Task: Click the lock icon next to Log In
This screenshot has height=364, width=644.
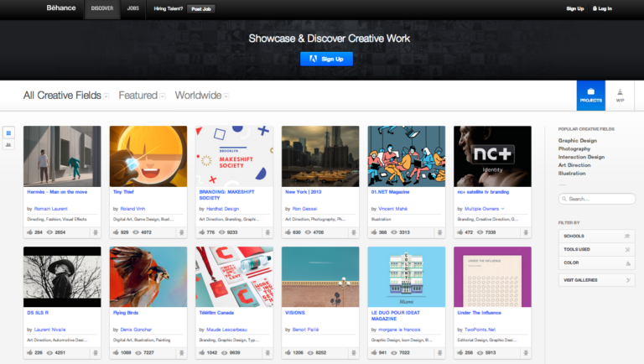Action: (595, 8)
